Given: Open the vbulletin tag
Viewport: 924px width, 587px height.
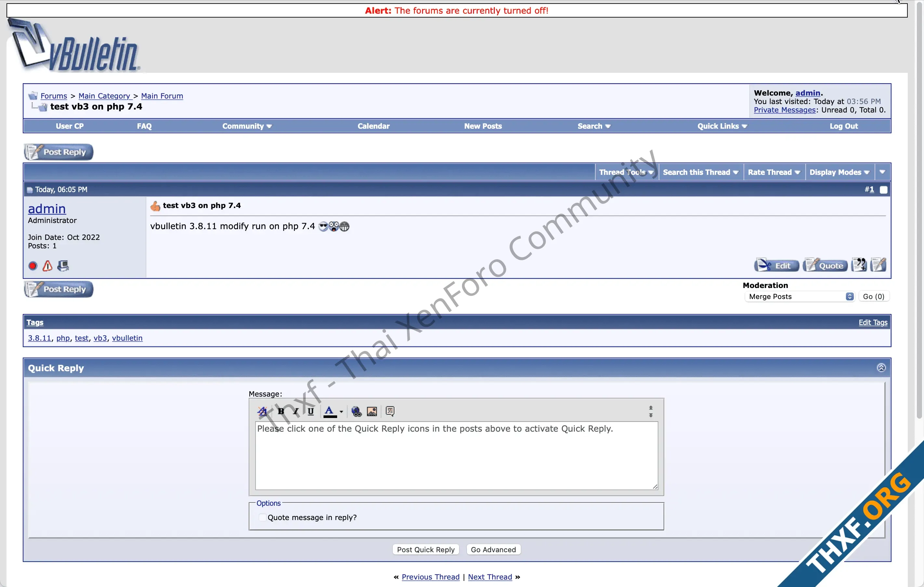Looking at the screenshot, I should pos(127,338).
